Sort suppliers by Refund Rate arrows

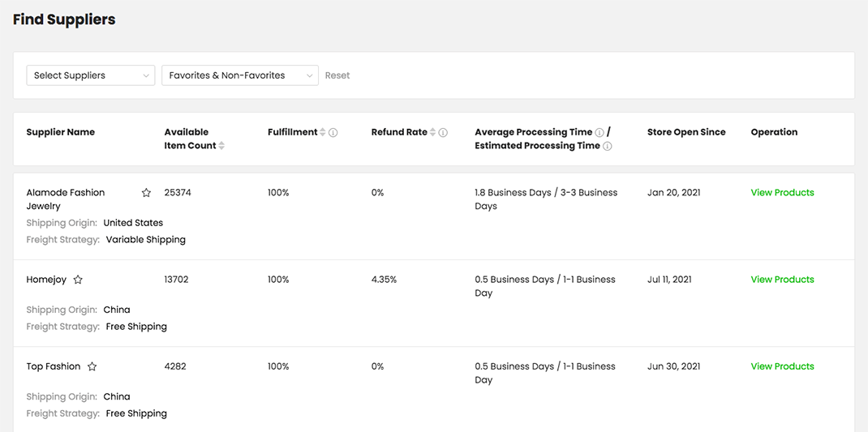(x=432, y=132)
